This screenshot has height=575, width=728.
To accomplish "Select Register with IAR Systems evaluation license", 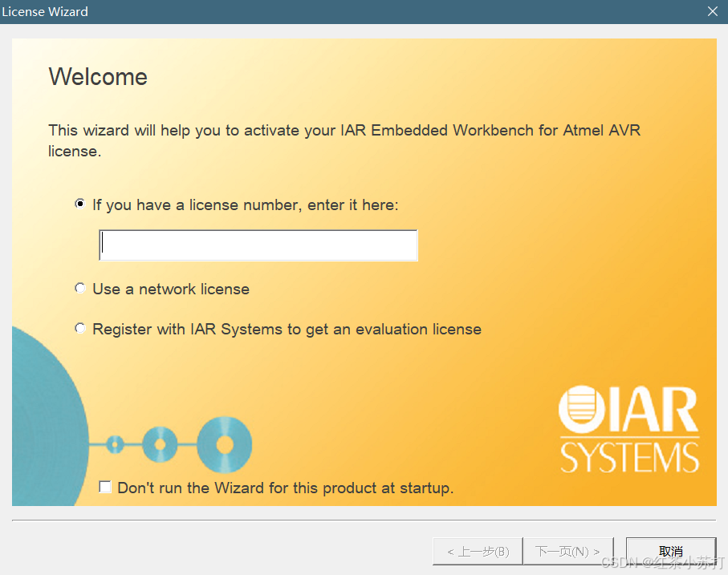I will pos(80,328).
